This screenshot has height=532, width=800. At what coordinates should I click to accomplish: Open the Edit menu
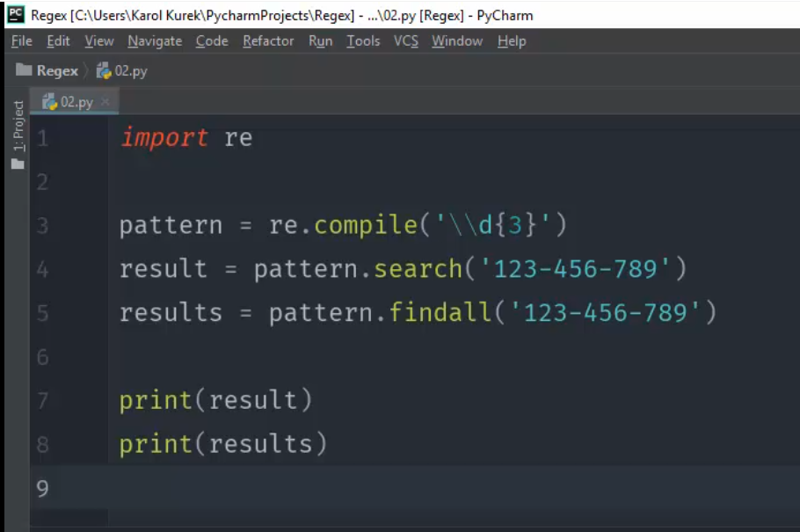point(58,41)
